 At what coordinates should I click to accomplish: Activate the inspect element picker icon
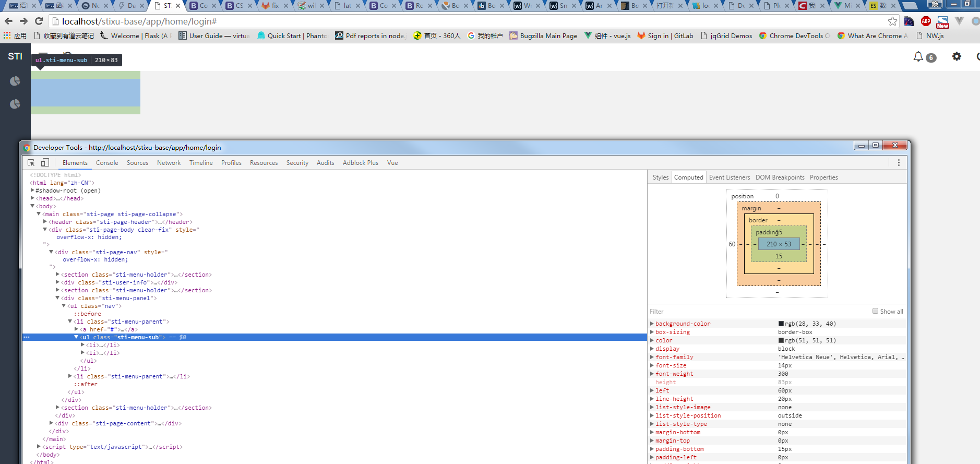click(x=31, y=163)
